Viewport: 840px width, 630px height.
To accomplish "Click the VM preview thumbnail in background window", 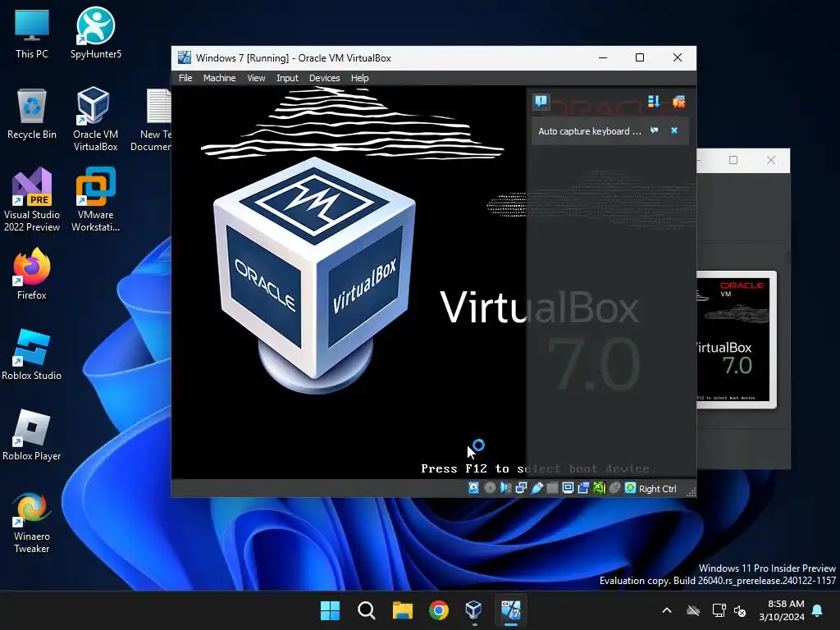I will 736,339.
